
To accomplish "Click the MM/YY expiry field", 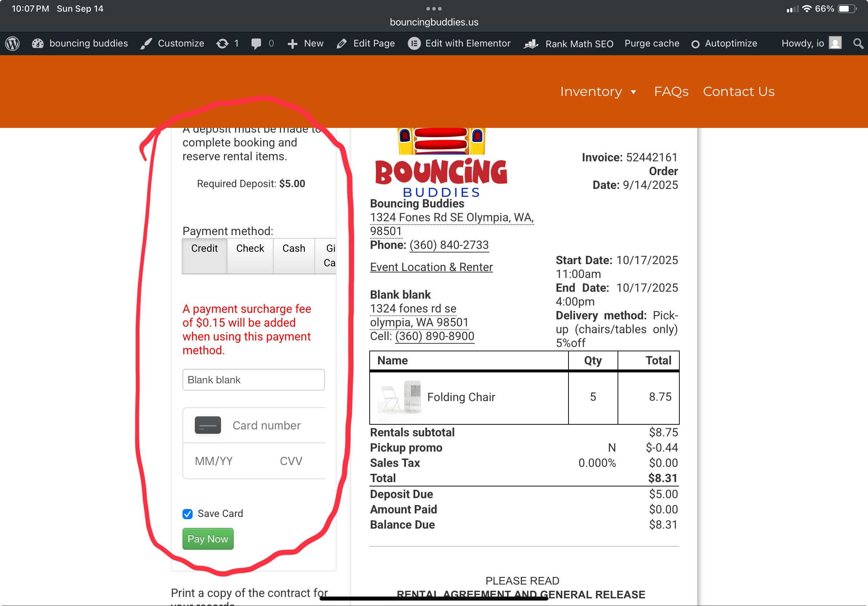I will point(214,461).
